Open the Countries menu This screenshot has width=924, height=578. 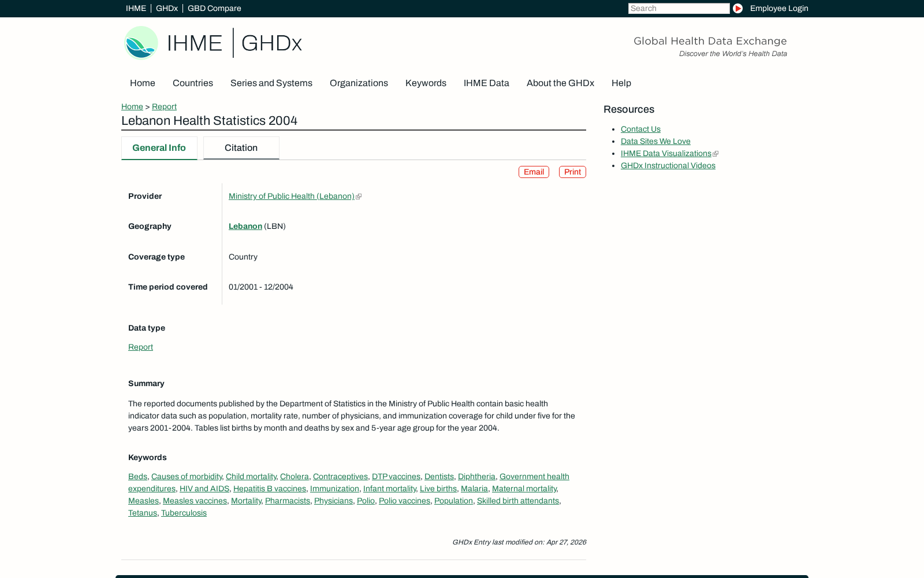click(193, 83)
